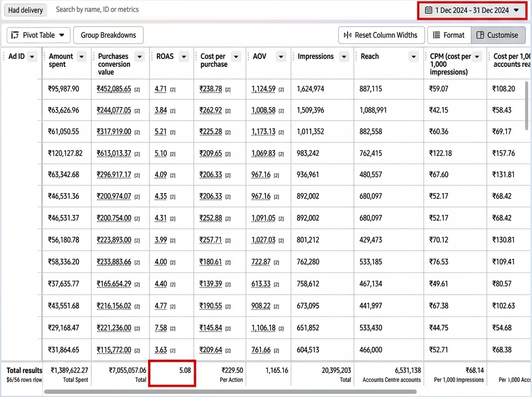
Task: Select total reach 6,531,138
Action: [x=408, y=370]
